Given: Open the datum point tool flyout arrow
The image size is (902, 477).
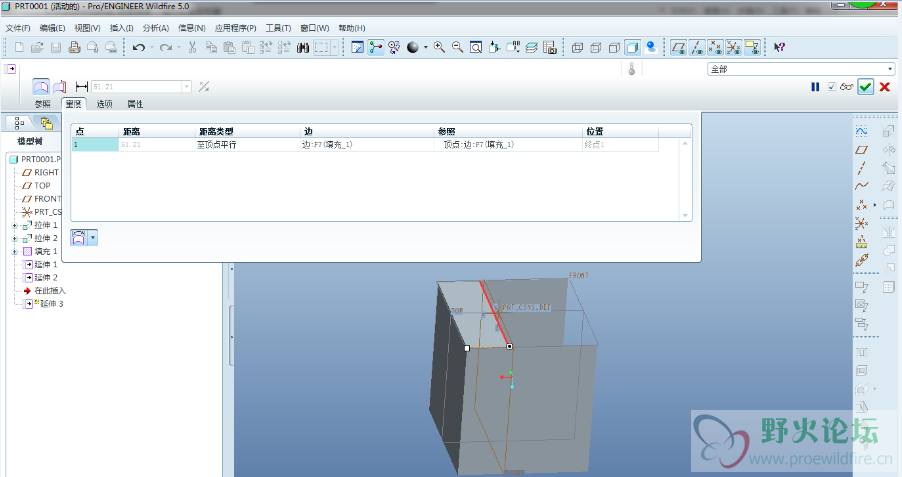Looking at the screenshot, I should tap(875, 205).
